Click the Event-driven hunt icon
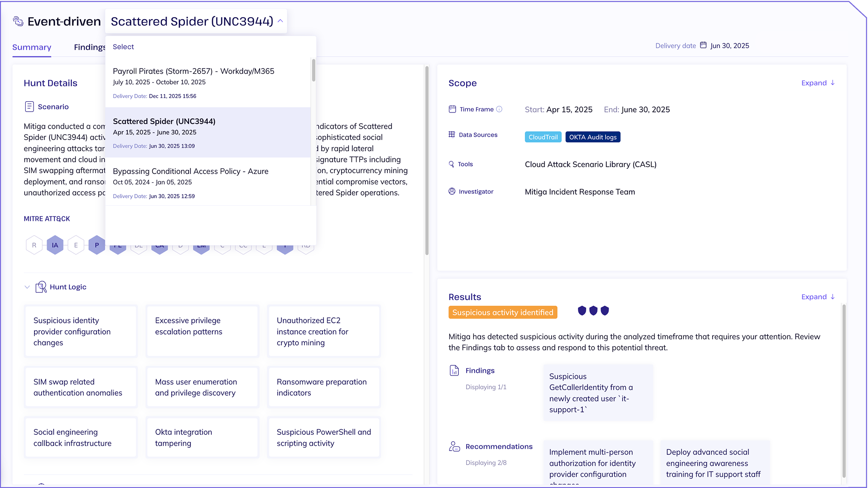The image size is (868, 488). pyautogui.click(x=18, y=21)
